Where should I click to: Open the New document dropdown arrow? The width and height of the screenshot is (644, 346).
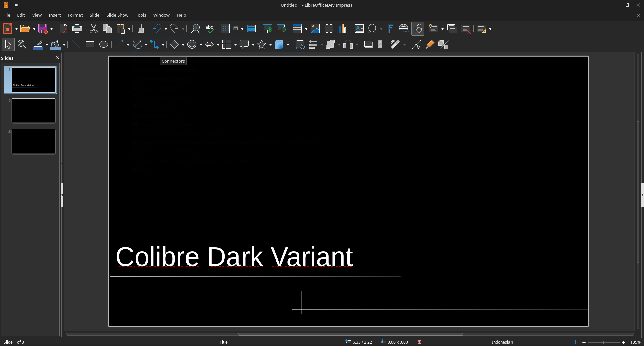coord(16,29)
